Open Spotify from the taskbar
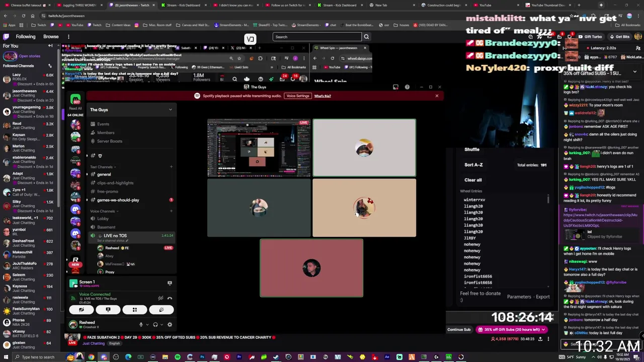644x362 pixels. point(178,357)
